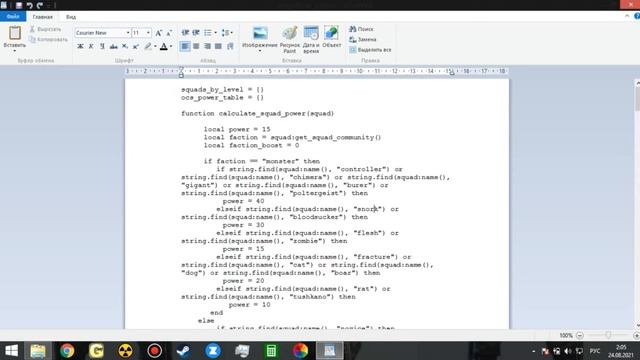Collapse the ribbon with the chevron

(x=627, y=16)
